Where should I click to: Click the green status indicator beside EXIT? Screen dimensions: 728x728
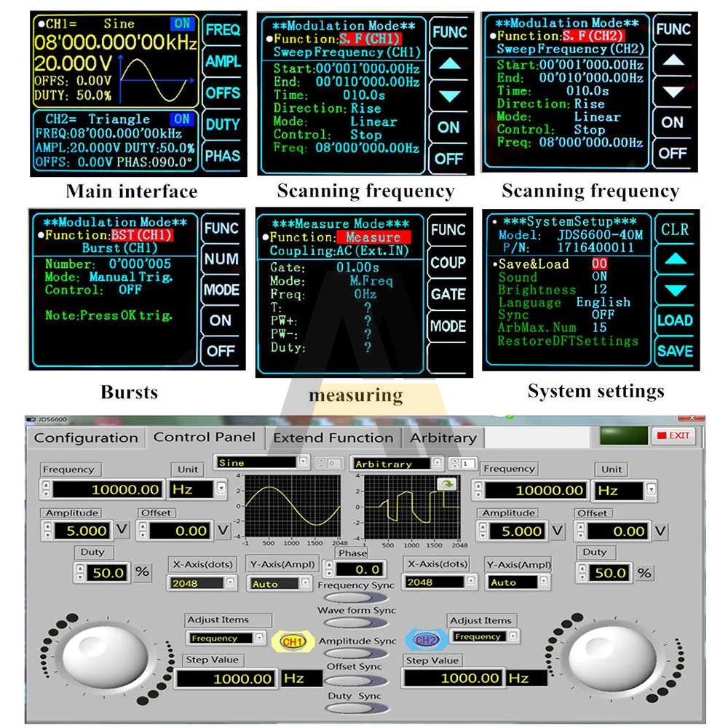[x=623, y=435]
